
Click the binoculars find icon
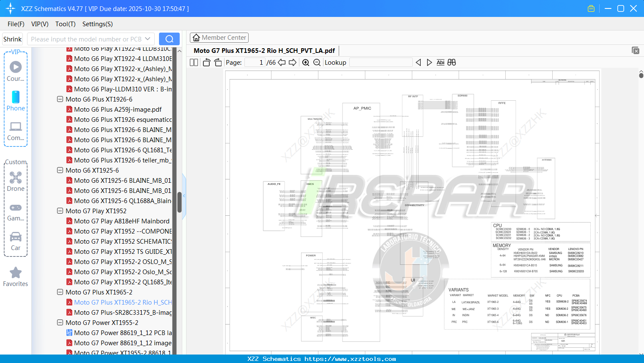pyautogui.click(x=452, y=63)
